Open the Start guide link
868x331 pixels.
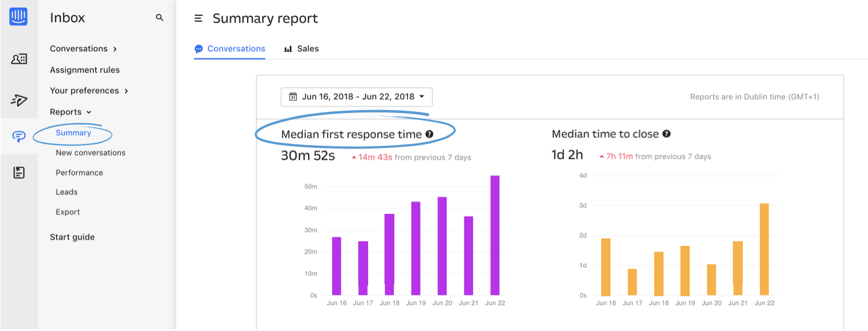[x=72, y=237]
